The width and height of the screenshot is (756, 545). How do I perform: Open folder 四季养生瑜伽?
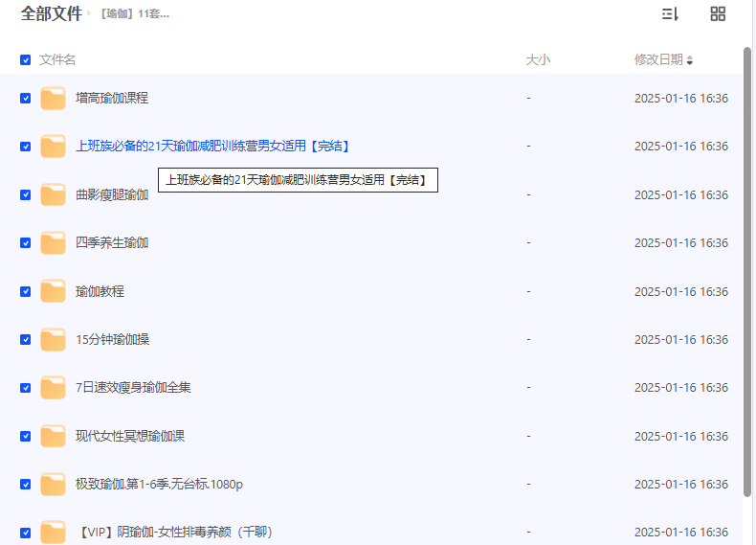click(112, 243)
